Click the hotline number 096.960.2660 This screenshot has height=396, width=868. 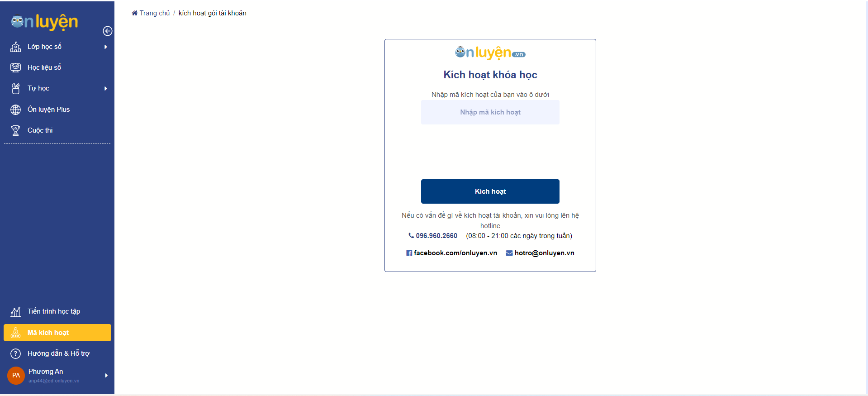[436, 236]
